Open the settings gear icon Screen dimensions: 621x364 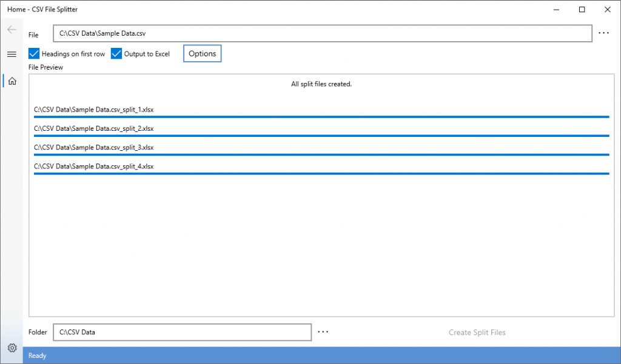(x=11, y=348)
